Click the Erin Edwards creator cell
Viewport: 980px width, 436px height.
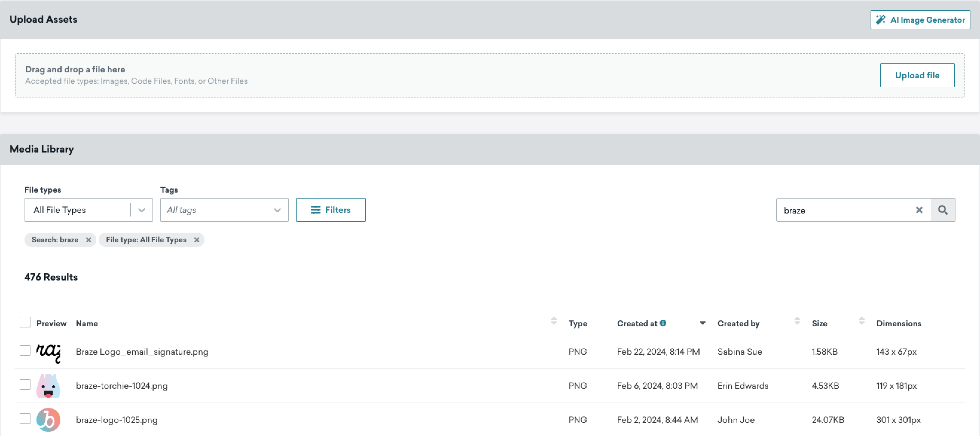tap(743, 386)
